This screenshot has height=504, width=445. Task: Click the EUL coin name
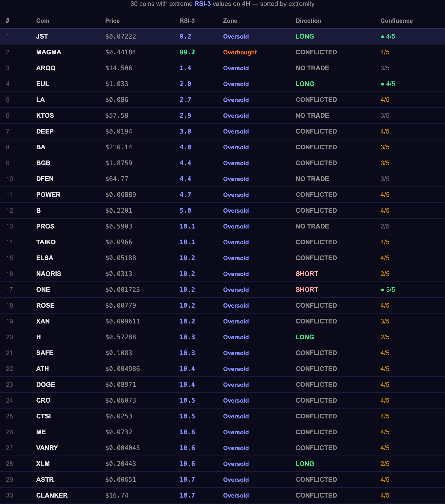point(43,84)
